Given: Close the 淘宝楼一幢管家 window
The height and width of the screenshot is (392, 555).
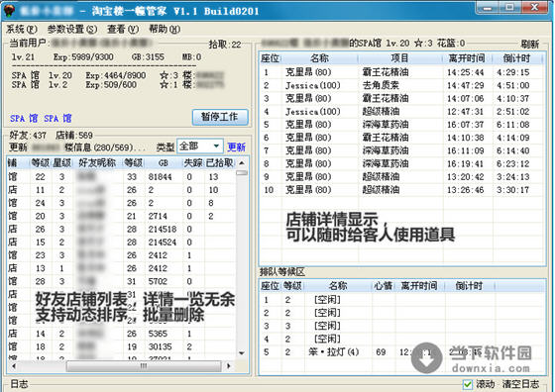Looking at the screenshot, I should pos(534,7).
